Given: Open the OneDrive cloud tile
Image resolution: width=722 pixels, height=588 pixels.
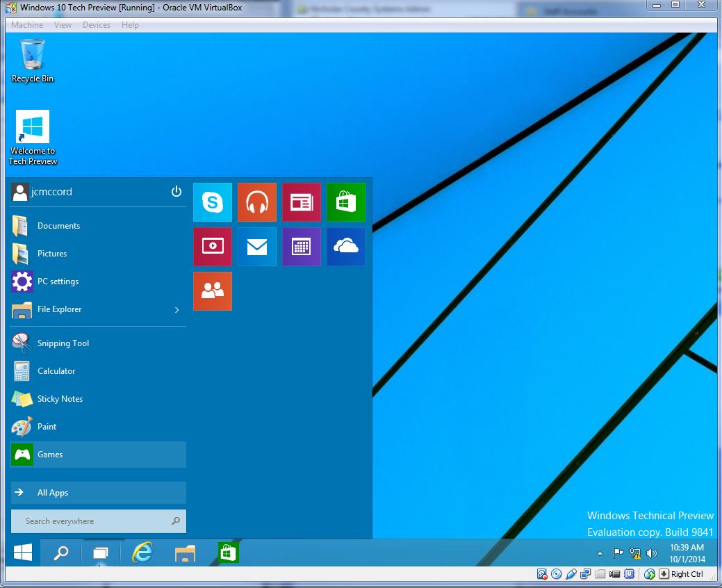Looking at the screenshot, I should 346,246.
